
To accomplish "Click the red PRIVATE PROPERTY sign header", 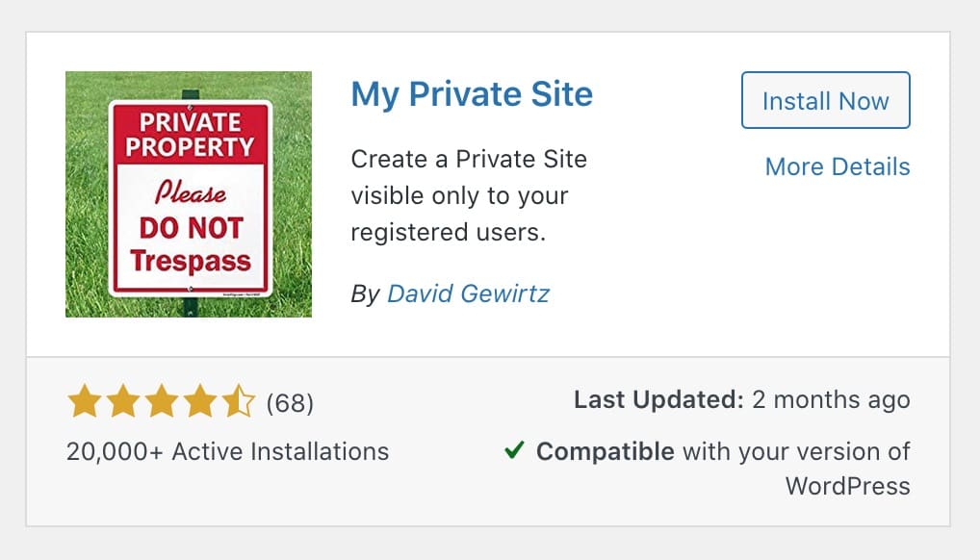I will [x=190, y=135].
